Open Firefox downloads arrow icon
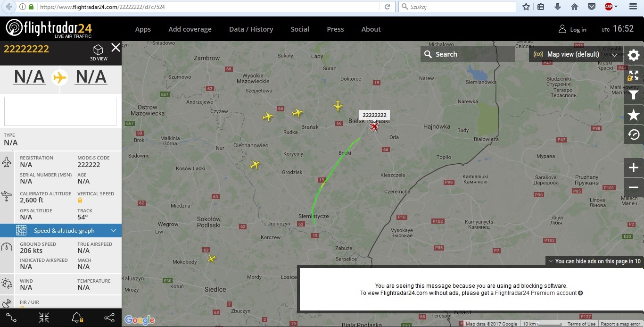 pos(558,7)
